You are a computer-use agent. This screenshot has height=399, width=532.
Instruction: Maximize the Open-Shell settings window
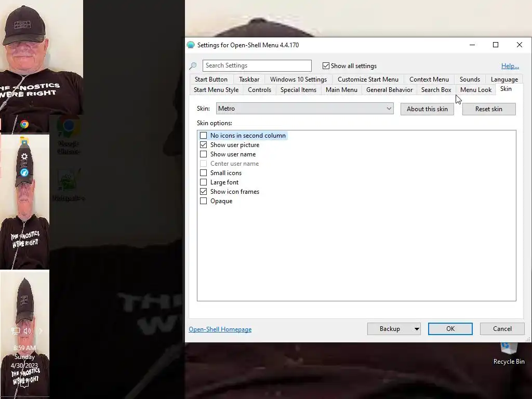pyautogui.click(x=495, y=45)
